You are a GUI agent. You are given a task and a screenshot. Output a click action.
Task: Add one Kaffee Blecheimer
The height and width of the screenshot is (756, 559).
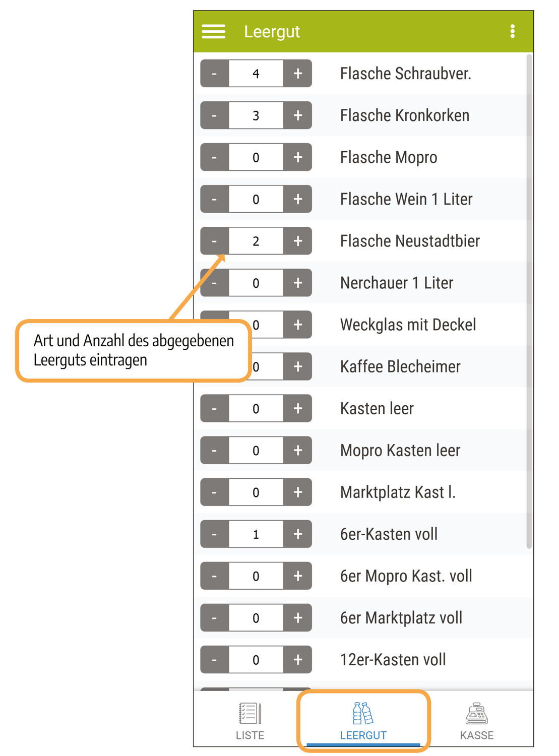click(x=297, y=366)
